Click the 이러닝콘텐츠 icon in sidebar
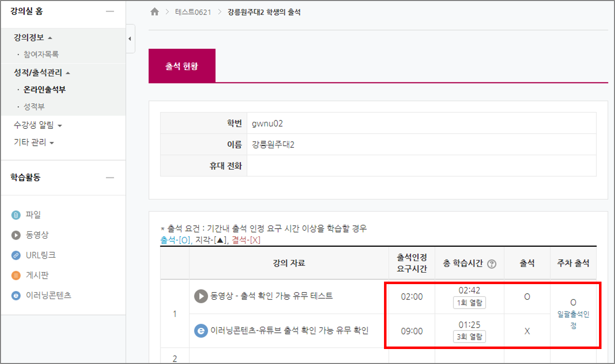Screen dimensions: 615x364 point(16,296)
